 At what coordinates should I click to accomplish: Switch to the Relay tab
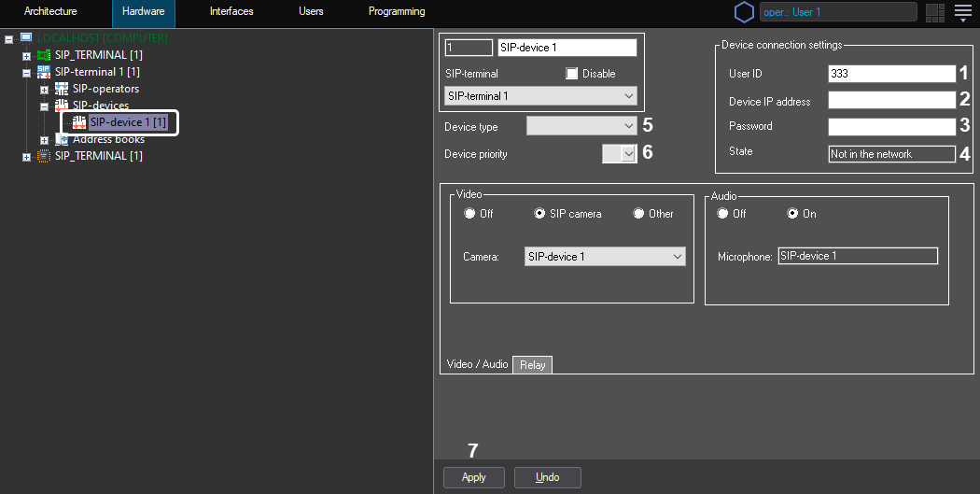coord(532,365)
